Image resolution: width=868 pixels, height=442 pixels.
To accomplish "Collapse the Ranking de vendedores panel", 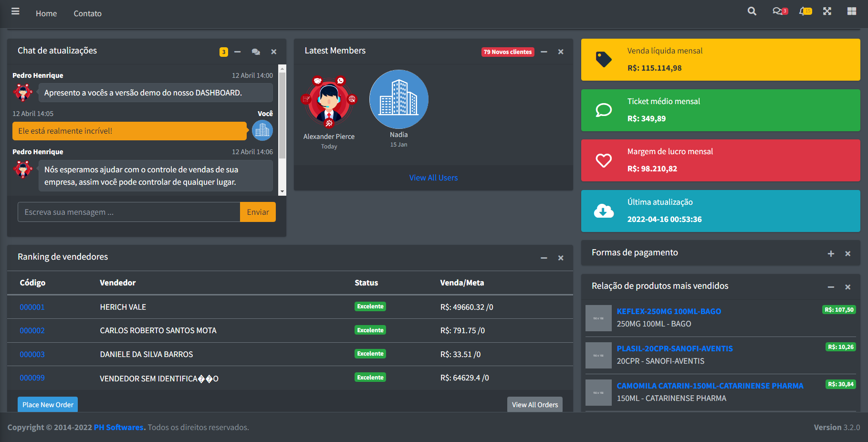I will point(544,258).
